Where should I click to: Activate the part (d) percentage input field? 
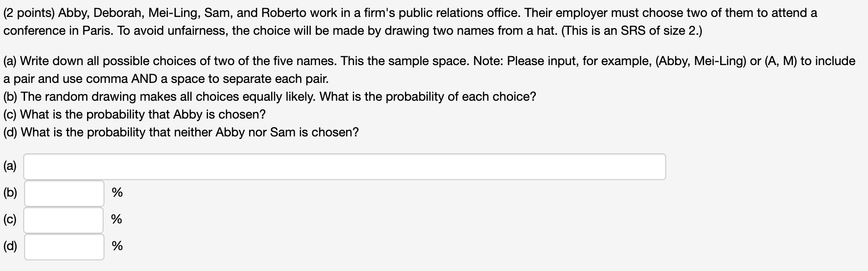[x=64, y=246]
